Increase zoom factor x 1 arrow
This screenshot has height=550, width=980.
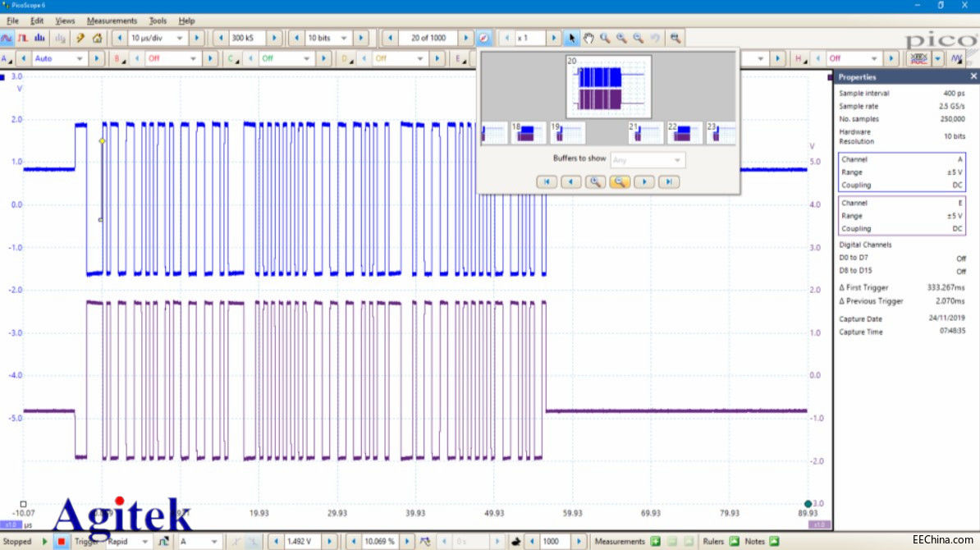tap(553, 38)
